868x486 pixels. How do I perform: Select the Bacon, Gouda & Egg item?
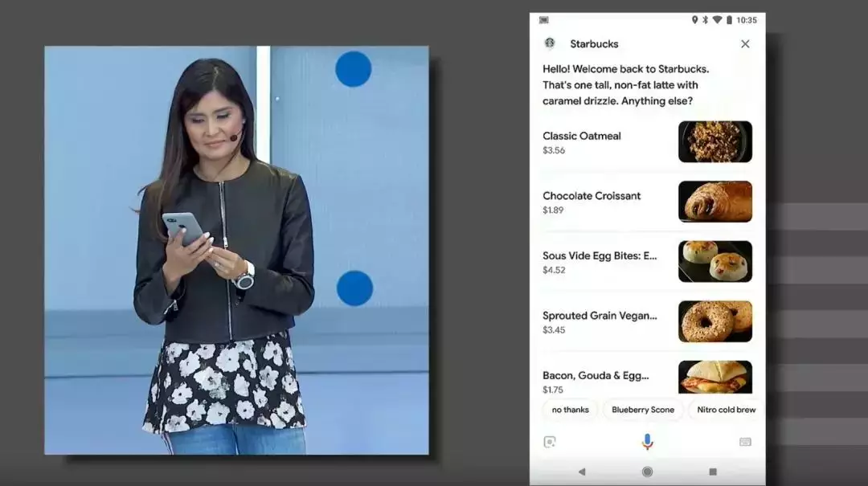tap(647, 378)
